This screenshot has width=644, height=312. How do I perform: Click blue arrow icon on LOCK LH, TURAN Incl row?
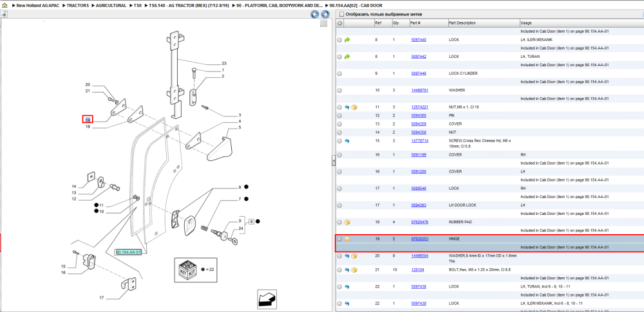tap(346, 286)
